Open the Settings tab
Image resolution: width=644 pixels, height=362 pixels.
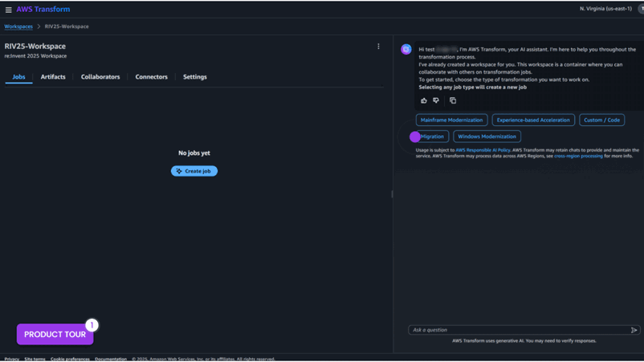tap(194, 77)
